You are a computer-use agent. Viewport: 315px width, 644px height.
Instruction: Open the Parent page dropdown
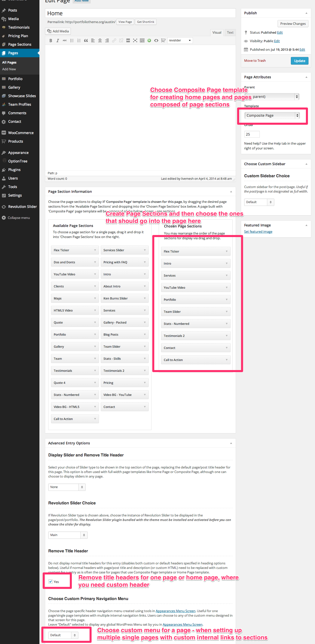click(x=272, y=97)
